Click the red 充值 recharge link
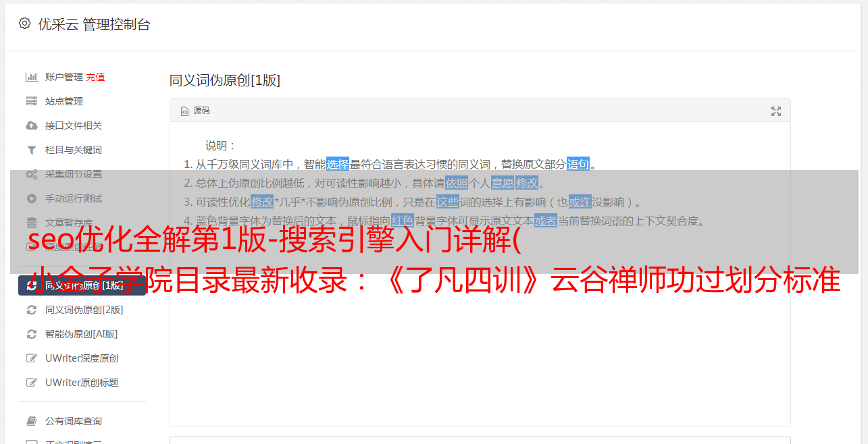The image size is (868, 444). pyautogui.click(x=95, y=77)
